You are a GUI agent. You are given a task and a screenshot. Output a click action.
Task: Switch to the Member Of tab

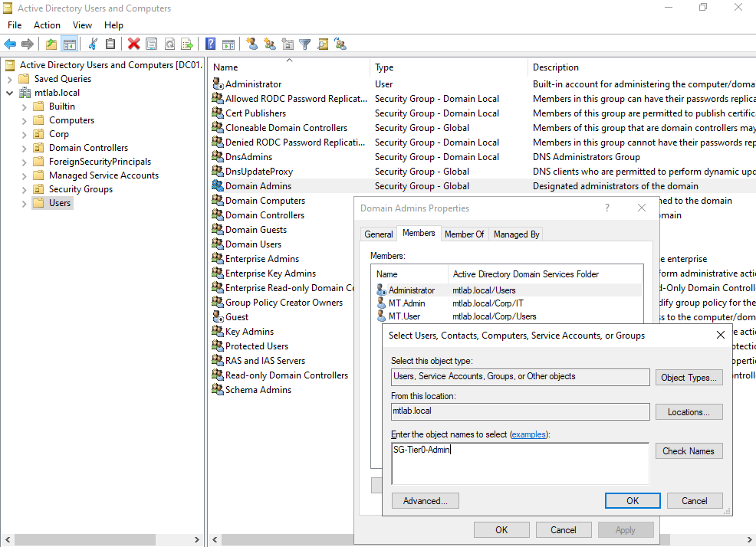(465, 234)
